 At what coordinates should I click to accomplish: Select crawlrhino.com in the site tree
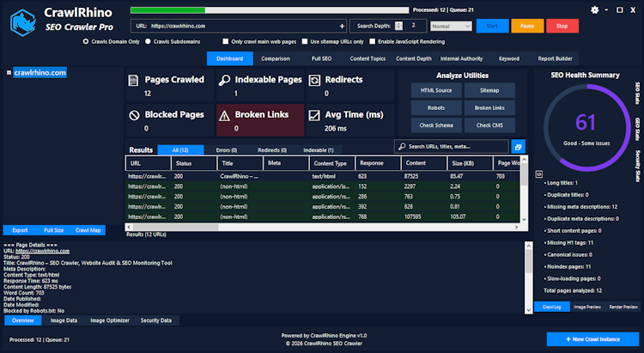pyautogui.click(x=39, y=73)
